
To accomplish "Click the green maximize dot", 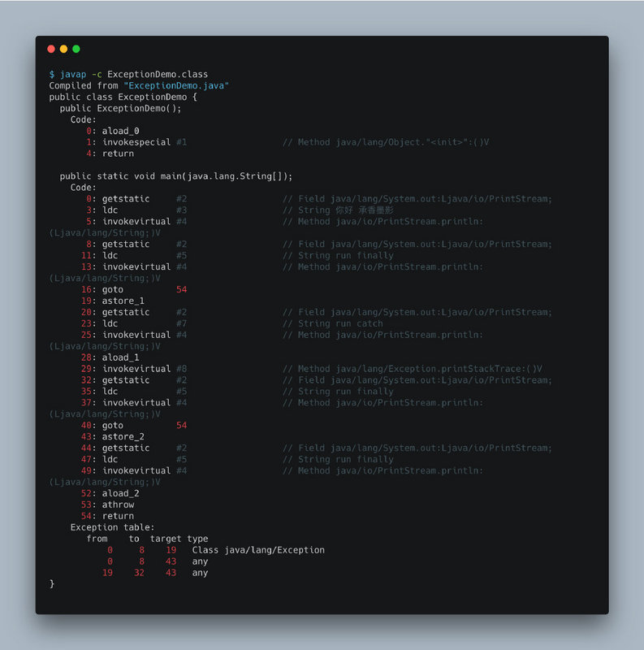I will [76, 49].
